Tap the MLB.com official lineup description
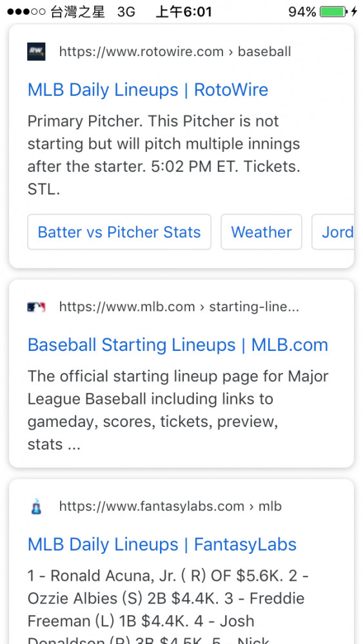Image resolution: width=363 pixels, height=644 pixels. 178,410
